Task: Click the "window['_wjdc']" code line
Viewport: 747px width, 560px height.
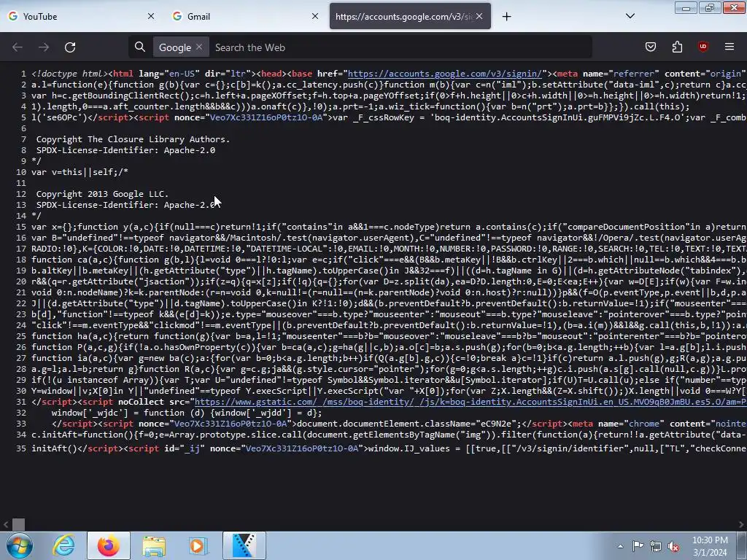Action: click(x=187, y=413)
